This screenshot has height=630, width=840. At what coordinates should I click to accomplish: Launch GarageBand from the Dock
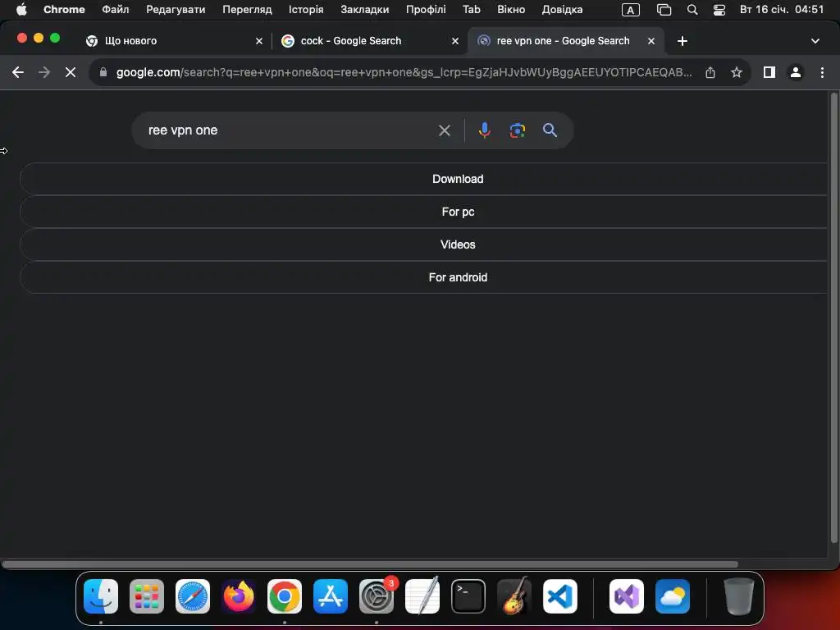(x=514, y=596)
